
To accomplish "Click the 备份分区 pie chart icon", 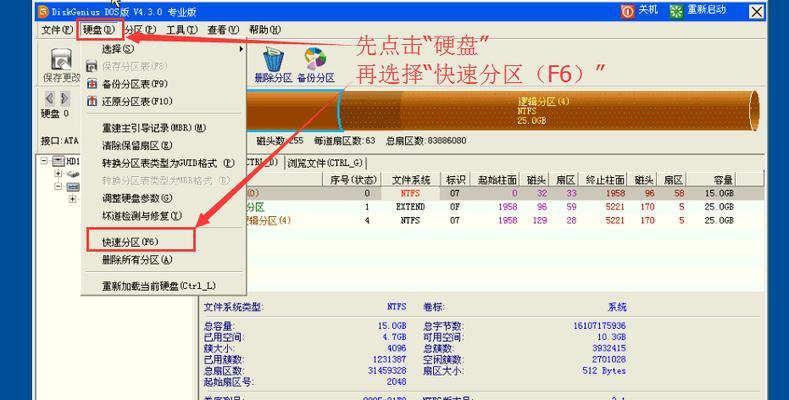I will (x=315, y=59).
